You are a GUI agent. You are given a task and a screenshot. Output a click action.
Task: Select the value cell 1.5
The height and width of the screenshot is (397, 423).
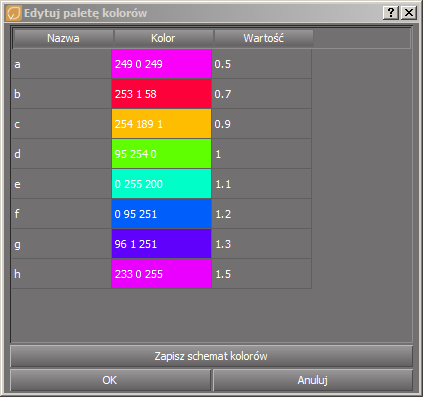tap(261, 274)
